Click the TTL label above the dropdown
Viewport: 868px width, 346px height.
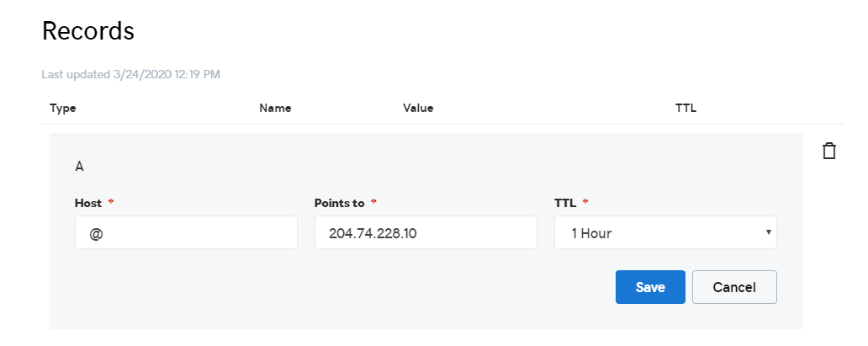(564, 203)
